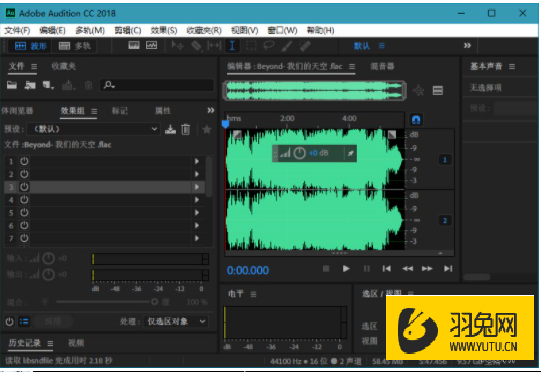This screenshot has width=541, height=372.
Task: Switch to the 收藏夹 tab
Action: (63, 66)
